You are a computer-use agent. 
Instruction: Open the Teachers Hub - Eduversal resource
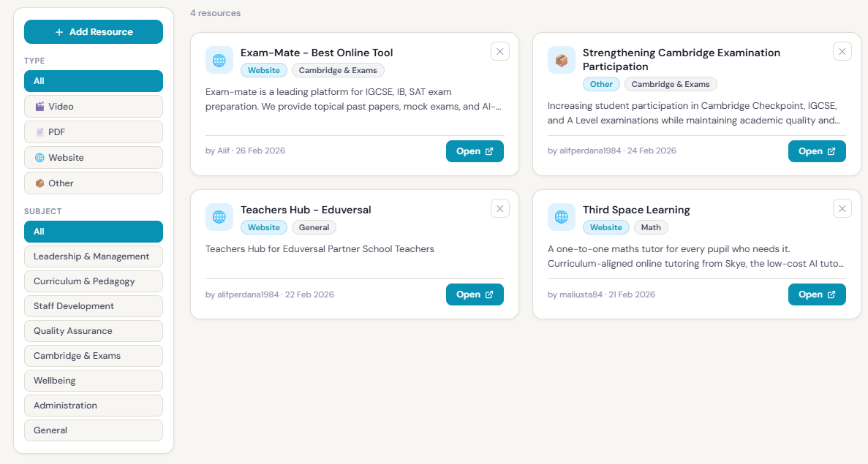tap(475, 294)
